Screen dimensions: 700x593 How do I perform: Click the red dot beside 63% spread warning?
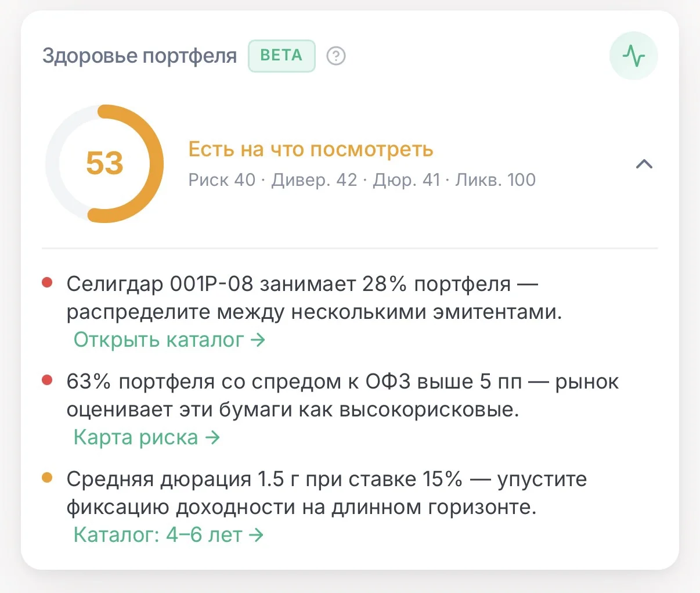(x=48, y=380)
